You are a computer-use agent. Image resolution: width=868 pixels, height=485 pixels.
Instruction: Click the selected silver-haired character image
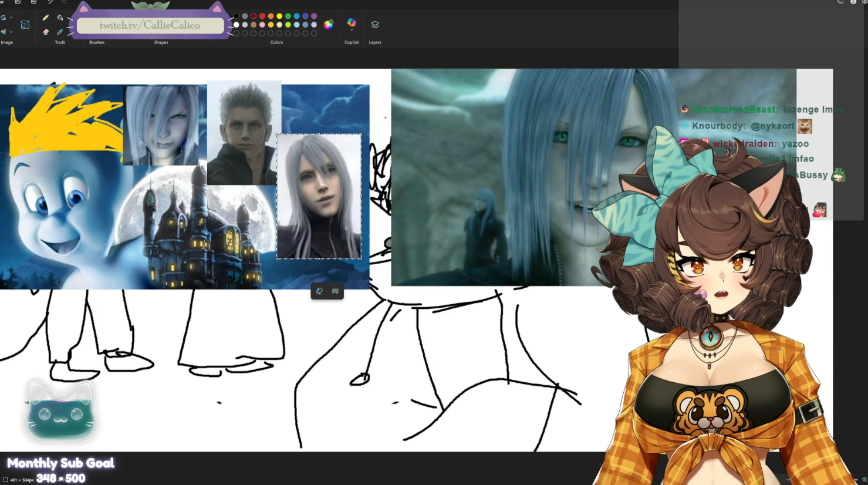(x=319, y=196)
